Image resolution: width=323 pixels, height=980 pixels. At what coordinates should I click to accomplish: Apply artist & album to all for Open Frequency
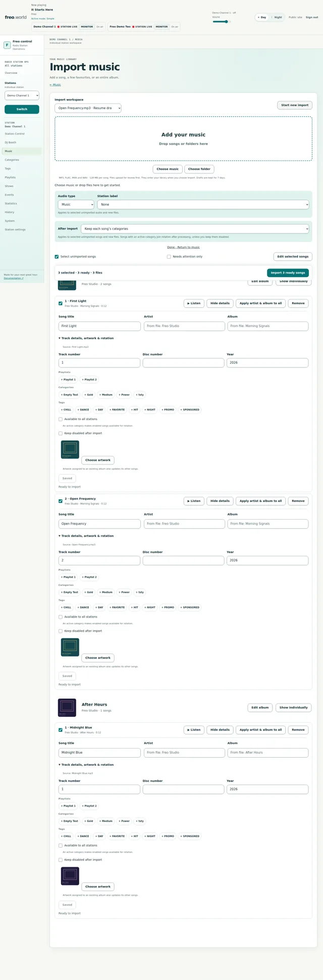pyautogui.click(x=261, y=501)
